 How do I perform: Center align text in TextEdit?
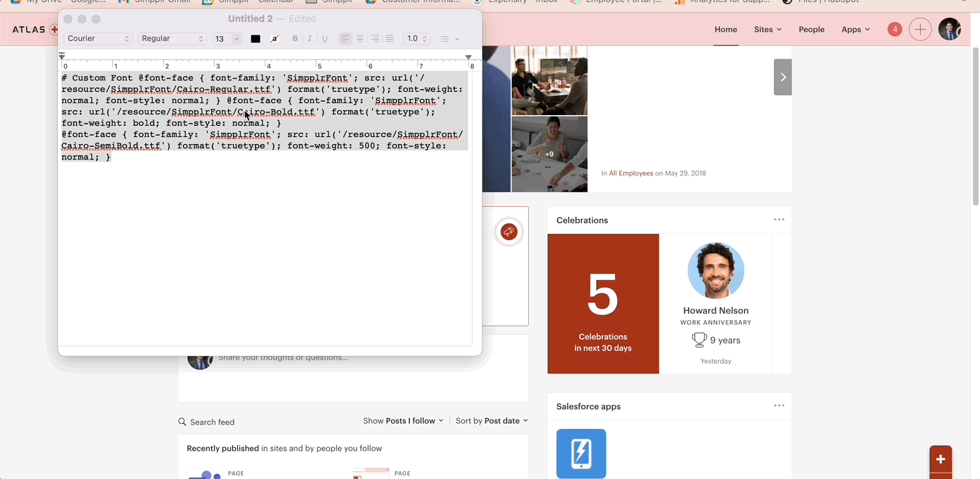click(x=359, y=39)
